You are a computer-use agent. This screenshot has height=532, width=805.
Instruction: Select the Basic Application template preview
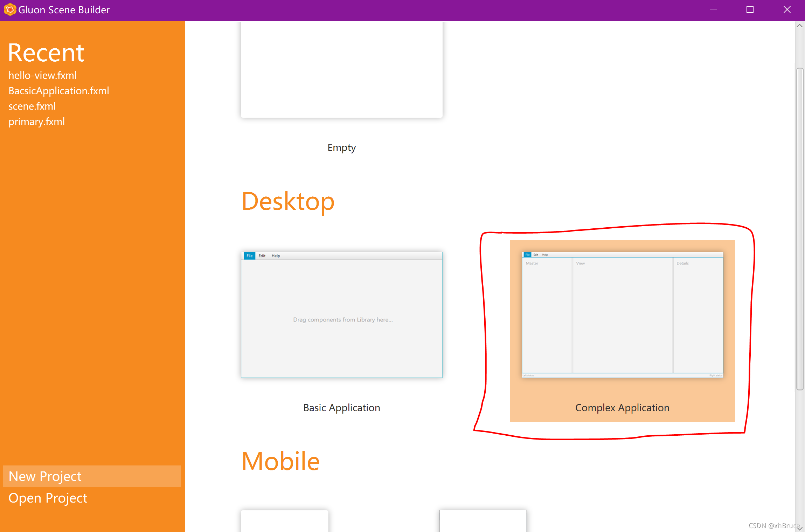[x=341, y=315]
